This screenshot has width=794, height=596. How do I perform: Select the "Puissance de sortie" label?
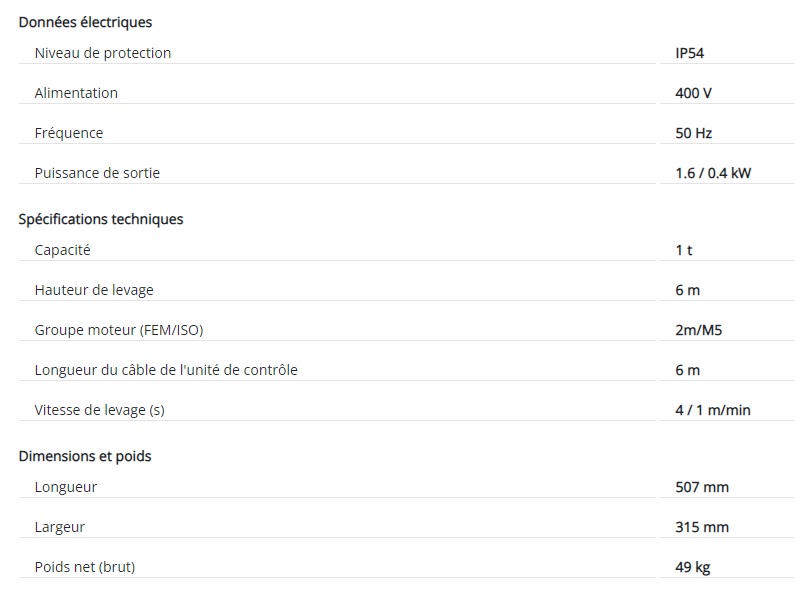point(97,173)
